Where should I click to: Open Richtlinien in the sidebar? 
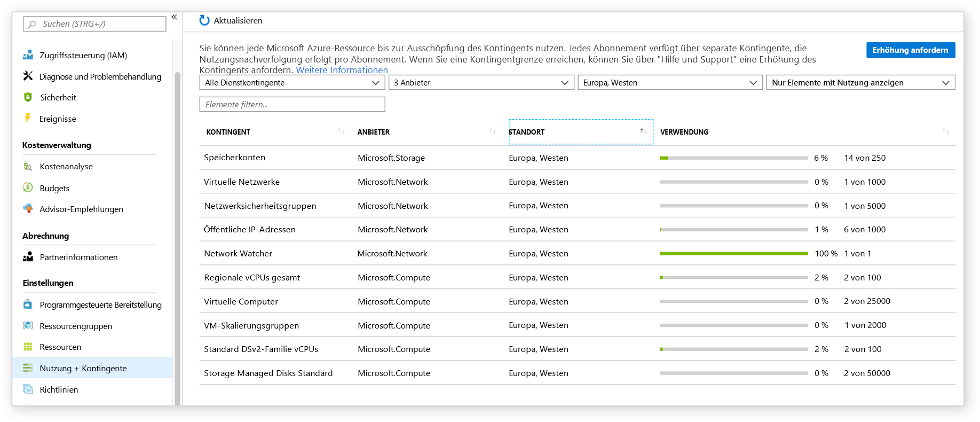tap(59, 390)
